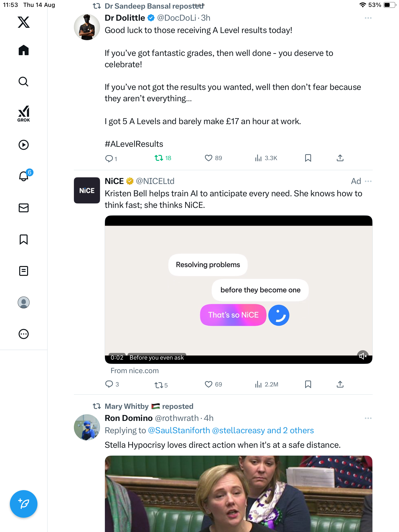
Task: Open more options on Dr Dolittle's post
Action: click(x=368, y=18)
